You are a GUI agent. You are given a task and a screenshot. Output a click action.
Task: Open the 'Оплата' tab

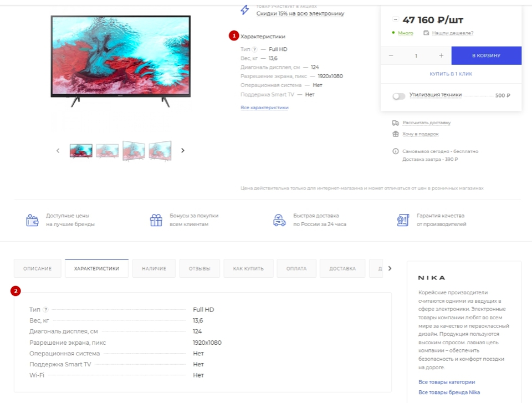296,268
